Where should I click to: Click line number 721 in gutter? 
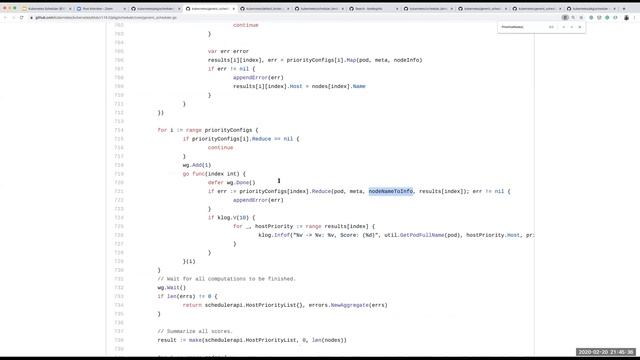(119, 191)
